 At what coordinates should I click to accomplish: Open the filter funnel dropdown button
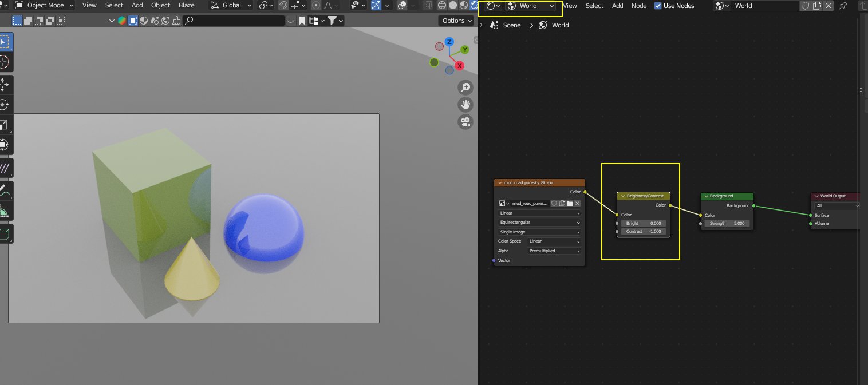pos(335,21)
